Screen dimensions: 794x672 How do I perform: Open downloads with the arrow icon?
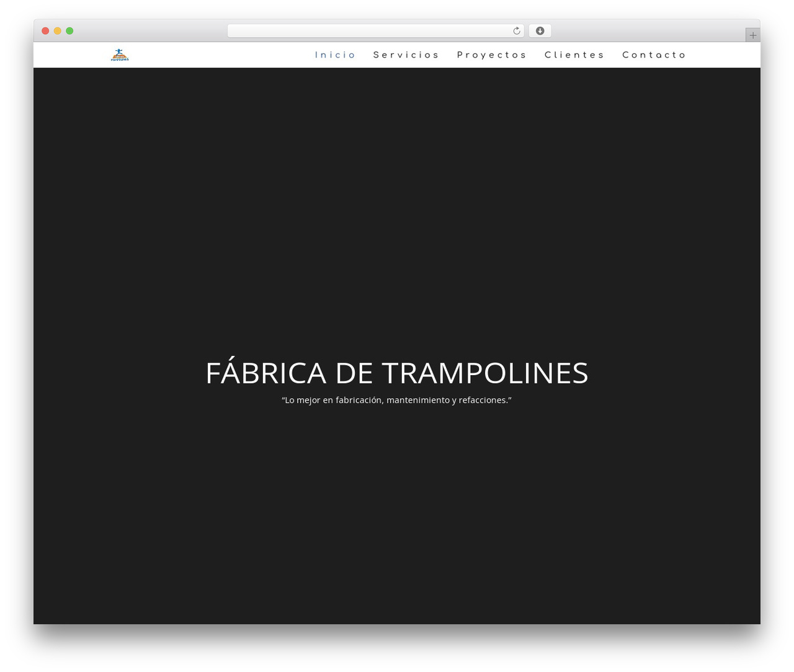[x=540, y=31]
